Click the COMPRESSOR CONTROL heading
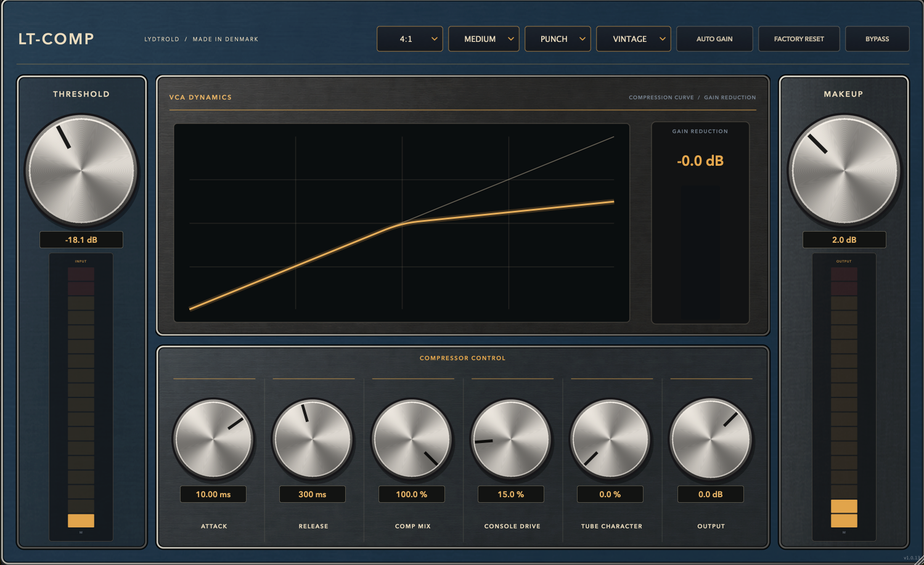Screen dimensions: 924x565 tap(462, 358)
